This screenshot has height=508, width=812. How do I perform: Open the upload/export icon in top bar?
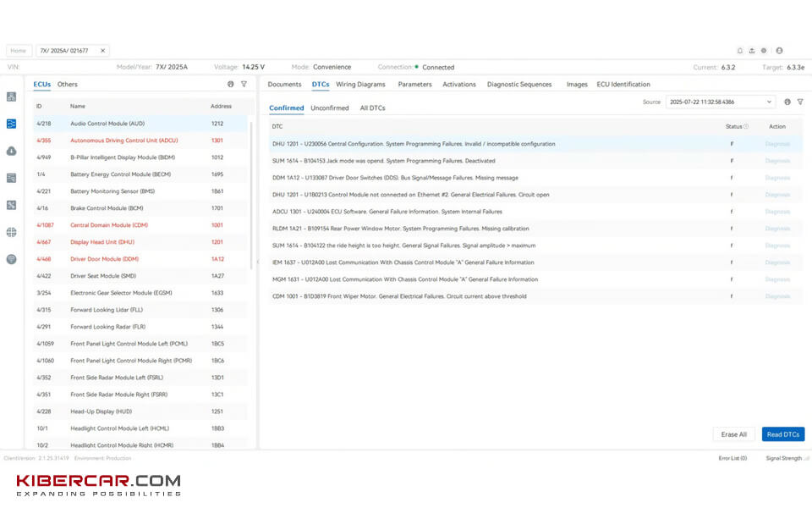[752, 51]
